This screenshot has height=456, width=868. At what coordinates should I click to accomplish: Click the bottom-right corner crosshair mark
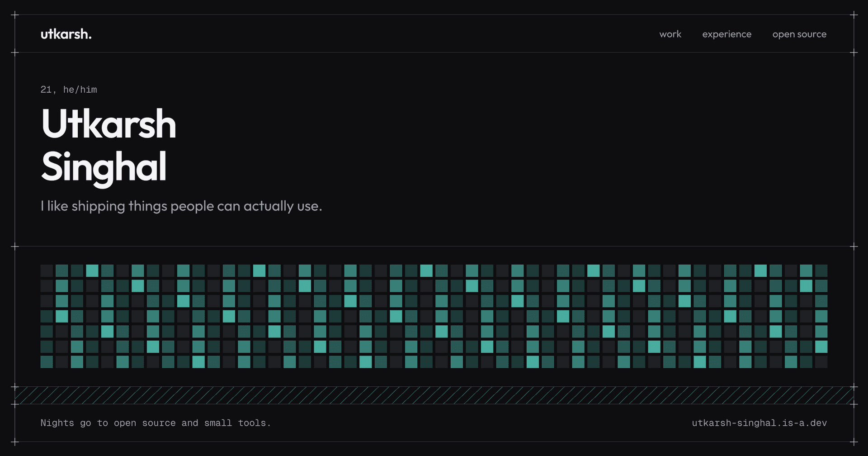tap(854, 442)
